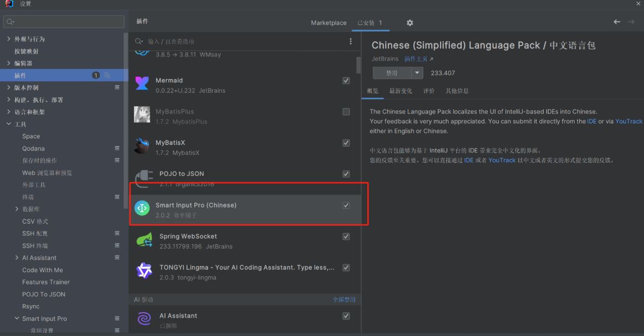Select Features Trainer settings item
Screen dimensions: 644x336
(46, 282)
